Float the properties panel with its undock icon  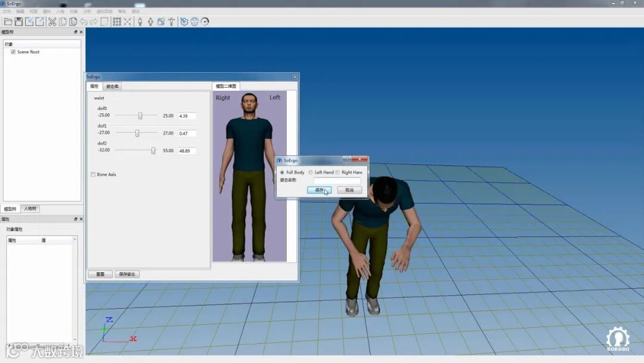tap(76, 219)
